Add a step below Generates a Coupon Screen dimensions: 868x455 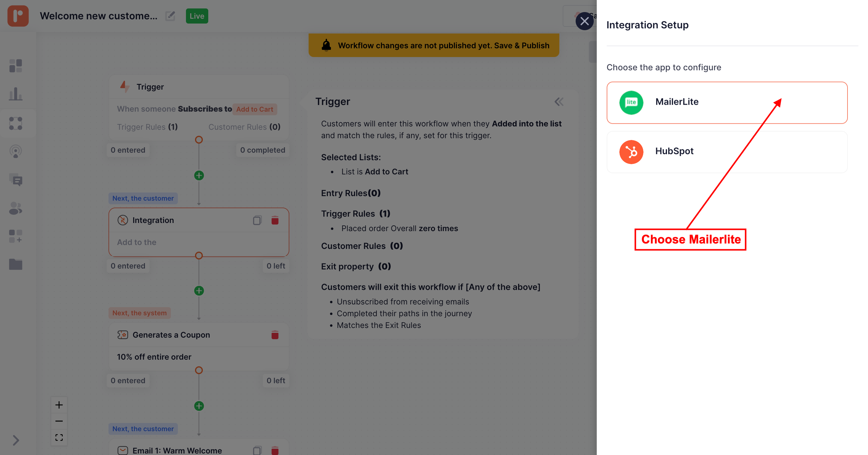coord(199,406)
